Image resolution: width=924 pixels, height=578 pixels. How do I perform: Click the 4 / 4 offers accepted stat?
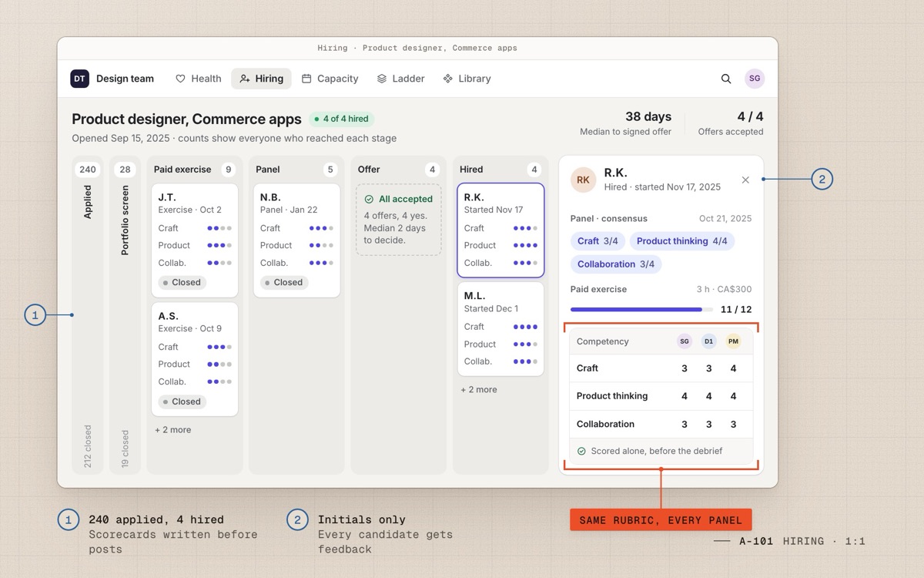[x=731, y=123]
